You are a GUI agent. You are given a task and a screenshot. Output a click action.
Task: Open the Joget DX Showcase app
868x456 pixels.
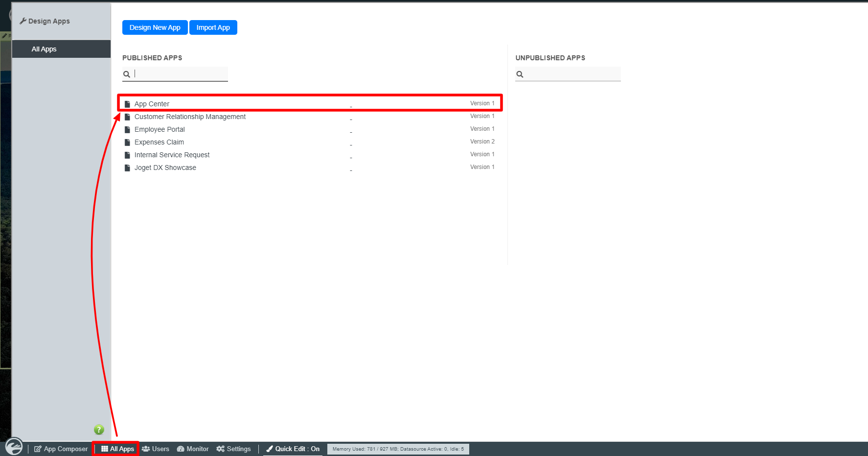pyautogui.click(x=165, y=168)
